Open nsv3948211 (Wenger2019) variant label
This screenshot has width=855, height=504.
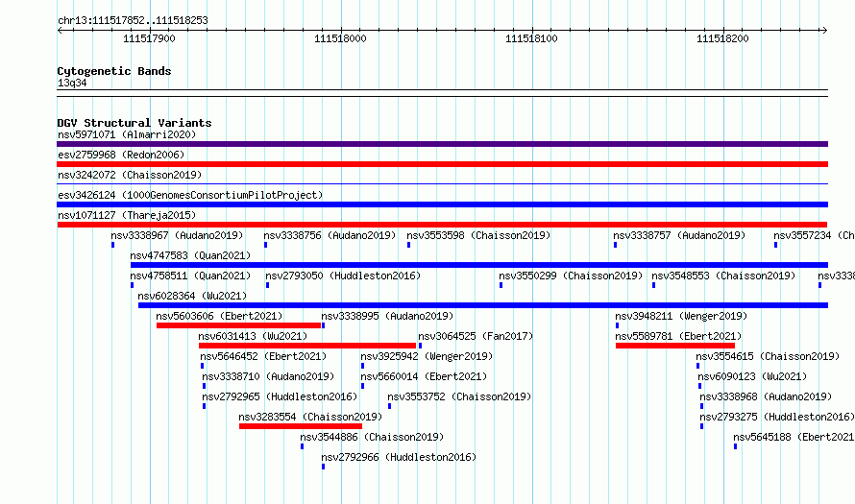[x=681, y=316]
